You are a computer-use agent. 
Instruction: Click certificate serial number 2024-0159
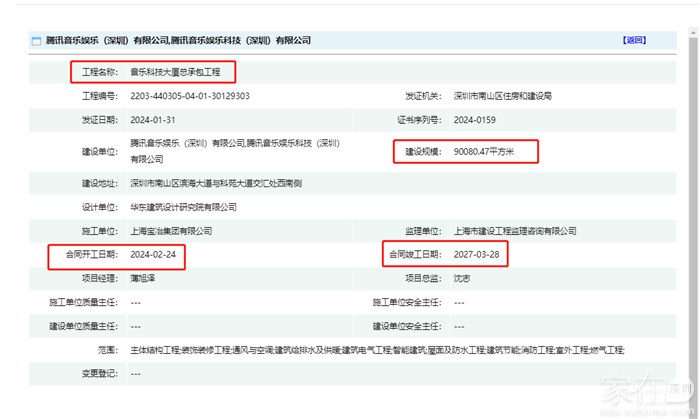click(x=475, y=118)
